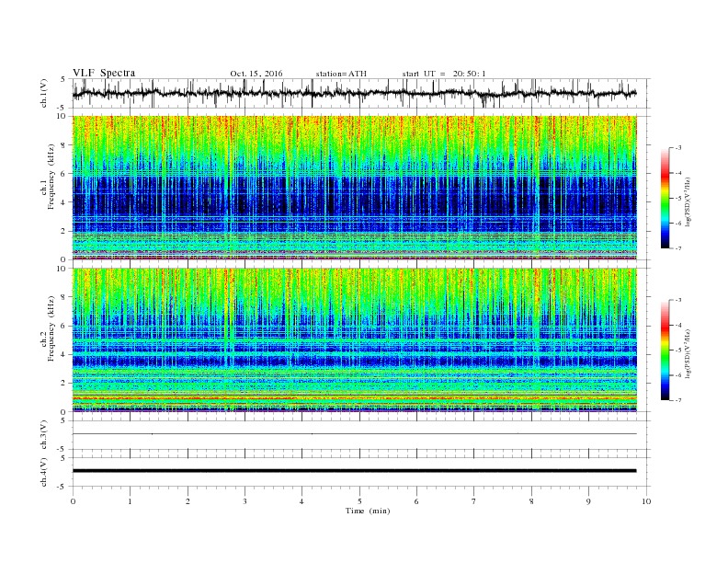Viewport: 728px width, 563px height.
Task: Click time axis tick label "7"
Action: pyautogui.click(x=474, y=501)
